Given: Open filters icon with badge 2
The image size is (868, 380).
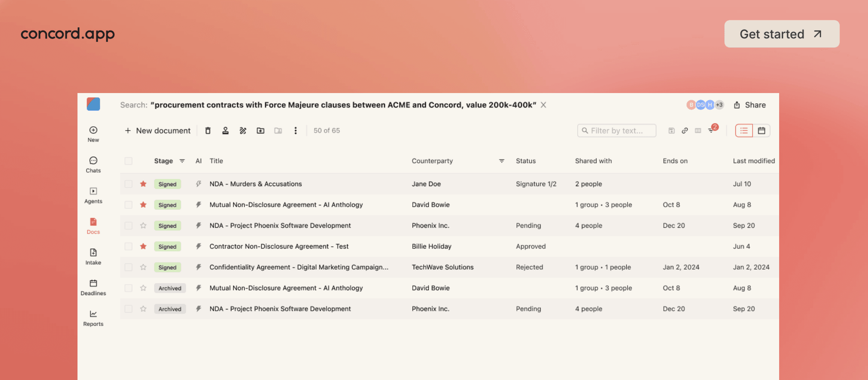Looking at the screenshot, I should (x=712, y=129).
